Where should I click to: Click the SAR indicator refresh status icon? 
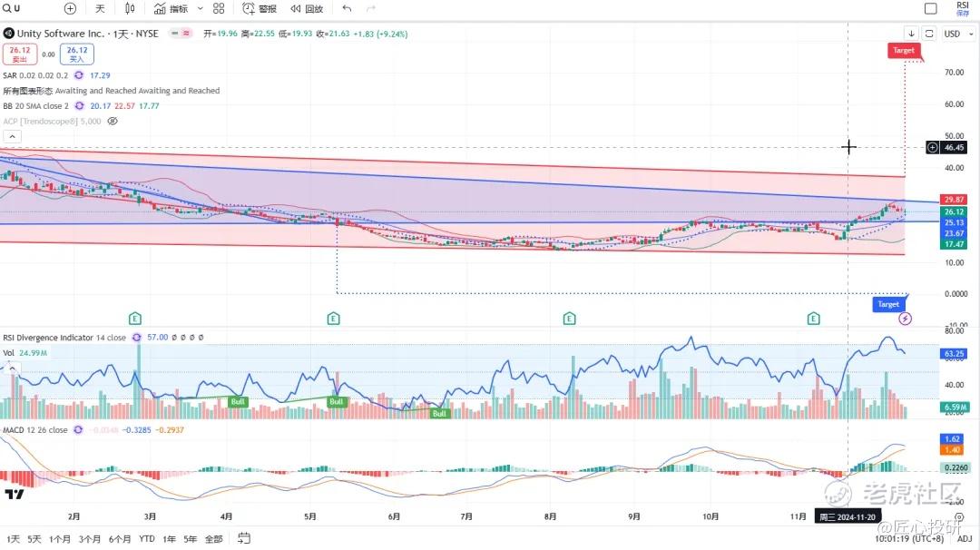(79, 75)
